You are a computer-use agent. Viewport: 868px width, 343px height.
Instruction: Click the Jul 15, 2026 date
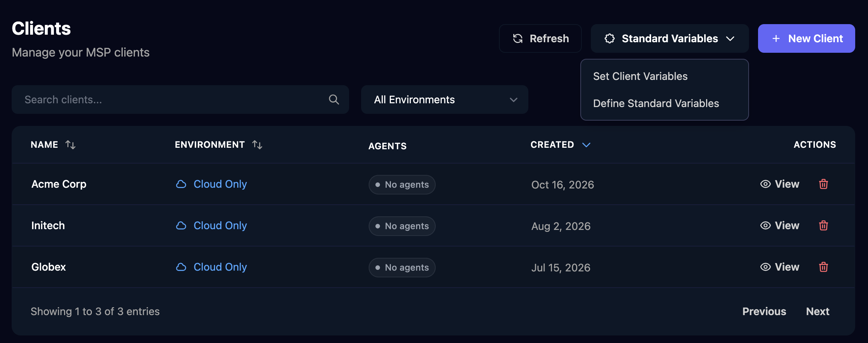[561, 268]
